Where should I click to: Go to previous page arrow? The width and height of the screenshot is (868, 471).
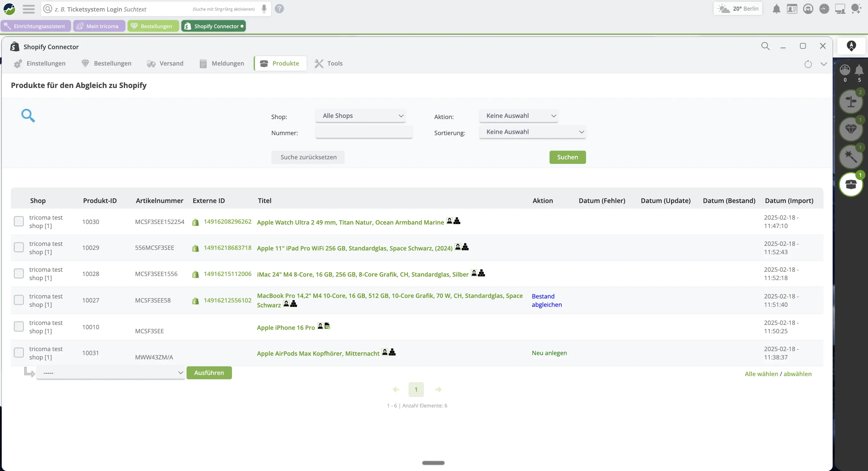coord(396,390)
